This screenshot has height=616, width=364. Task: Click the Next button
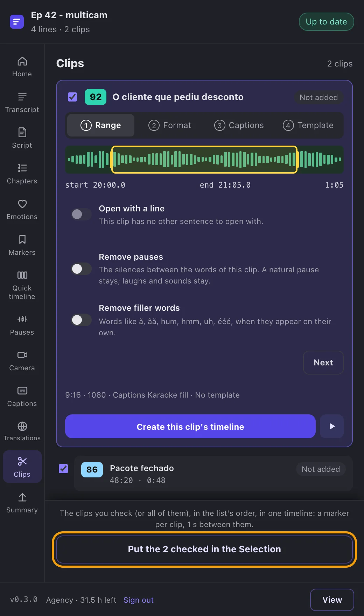tap(323, 363)
